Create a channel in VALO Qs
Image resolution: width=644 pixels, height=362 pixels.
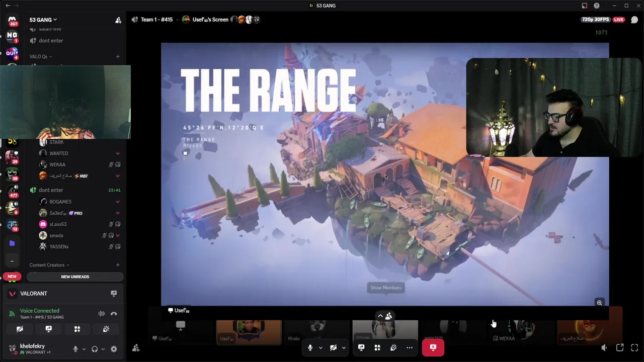tap(118, 56)
